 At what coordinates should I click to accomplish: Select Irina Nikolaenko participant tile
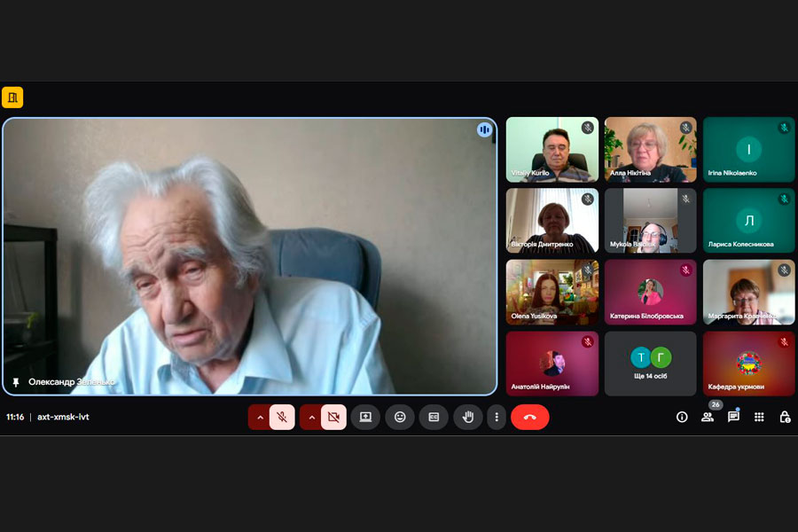pos(748,150)
